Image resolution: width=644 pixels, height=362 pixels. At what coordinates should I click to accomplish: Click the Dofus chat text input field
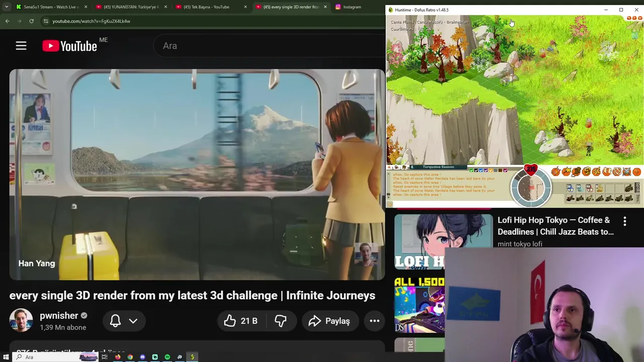click(451, 204)
